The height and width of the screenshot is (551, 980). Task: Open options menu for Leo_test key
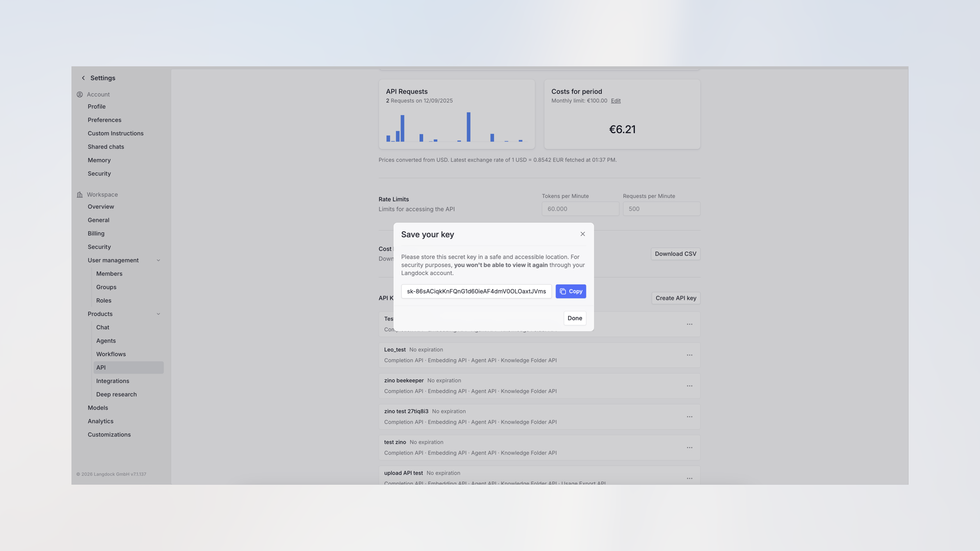[x=689, y=355]
